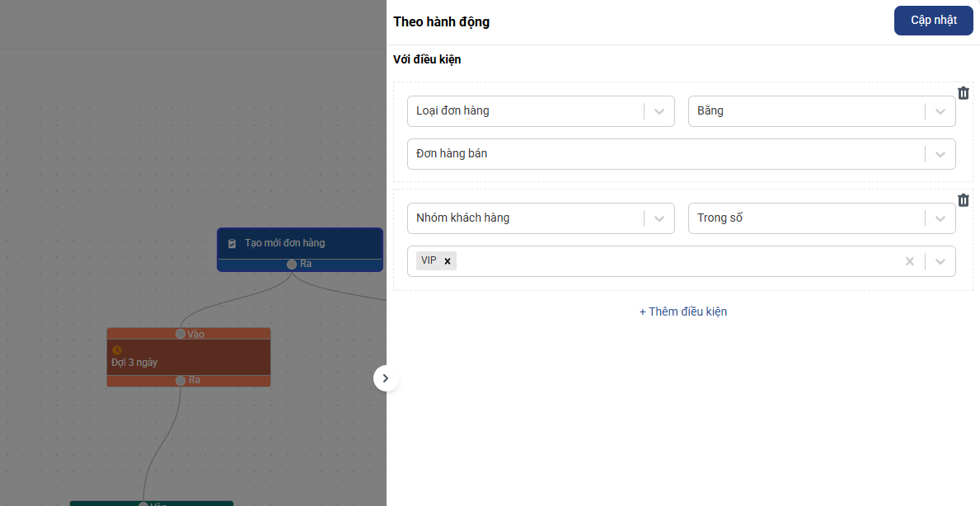Viewport: 980px width, 506px height.
Task: Change the Trong số operator dropdown
Action: pos(940,218)
